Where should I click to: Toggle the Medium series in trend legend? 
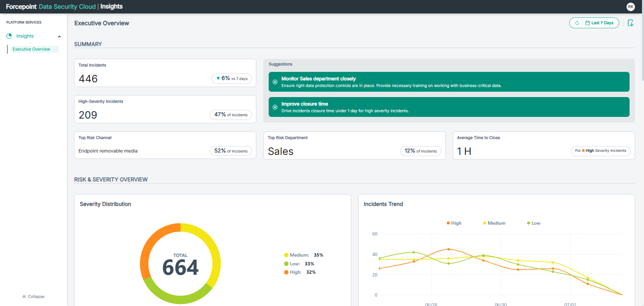(x=494, y=223)
